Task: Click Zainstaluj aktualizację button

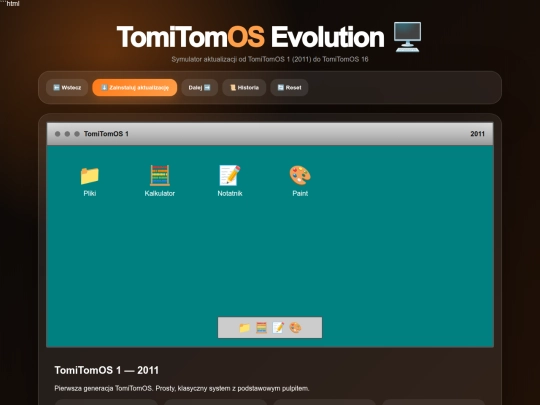Action: pos(135,87)
